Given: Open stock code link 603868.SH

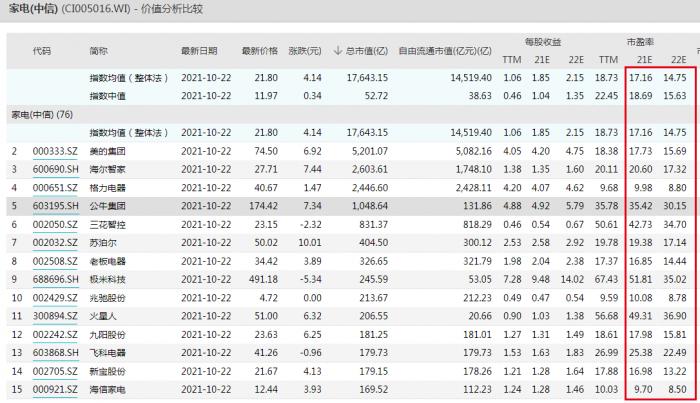Looking at the screenshot, I should click(55, 353).
